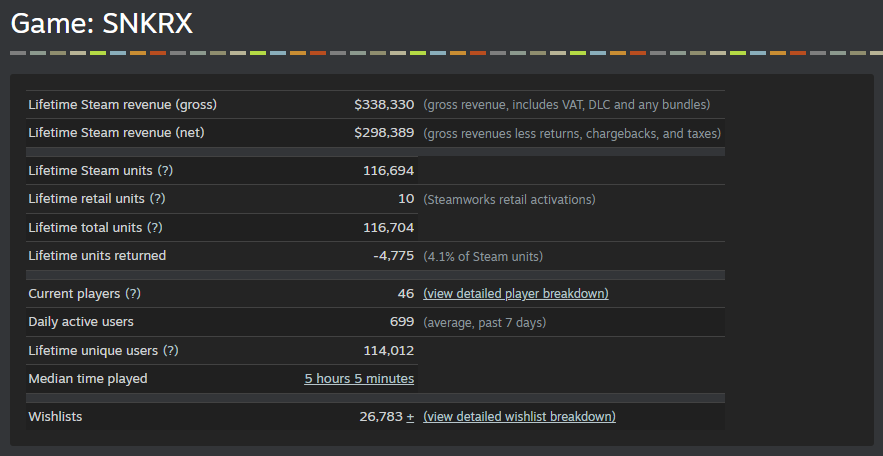Click the 5 hours 5 minutes link
Screen dimensions: 883x456
click(x=359, y=379)
